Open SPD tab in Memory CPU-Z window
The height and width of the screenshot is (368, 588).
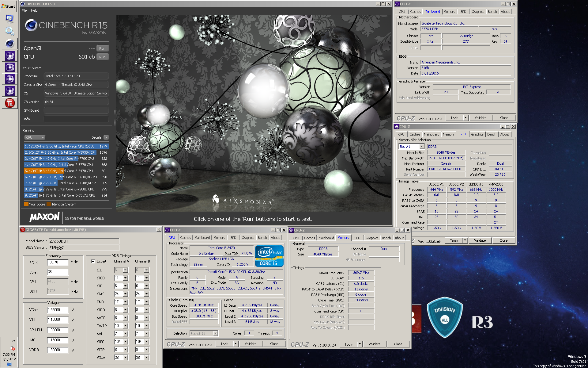point(357,238)
